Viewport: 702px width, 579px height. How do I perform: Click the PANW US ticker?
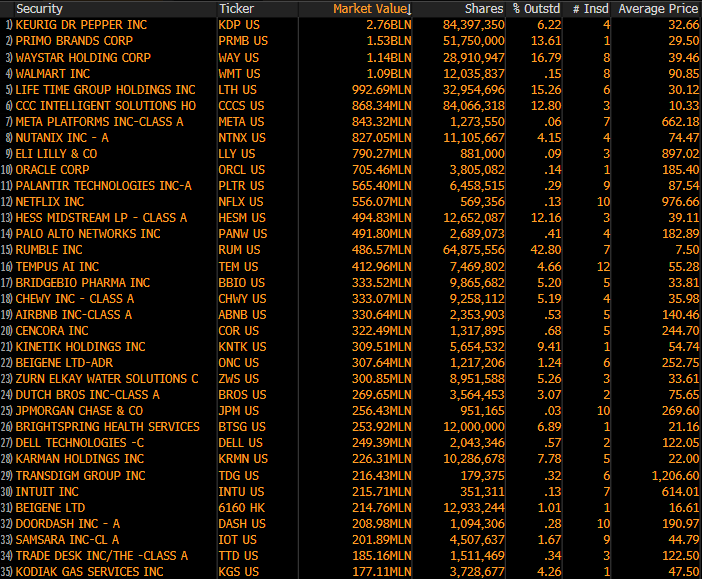tap(243, 234)
